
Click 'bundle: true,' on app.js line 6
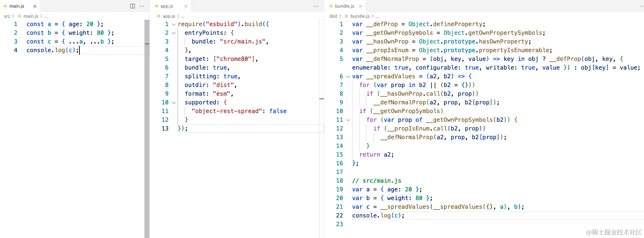pyautogui.click(x=207, y=68)
